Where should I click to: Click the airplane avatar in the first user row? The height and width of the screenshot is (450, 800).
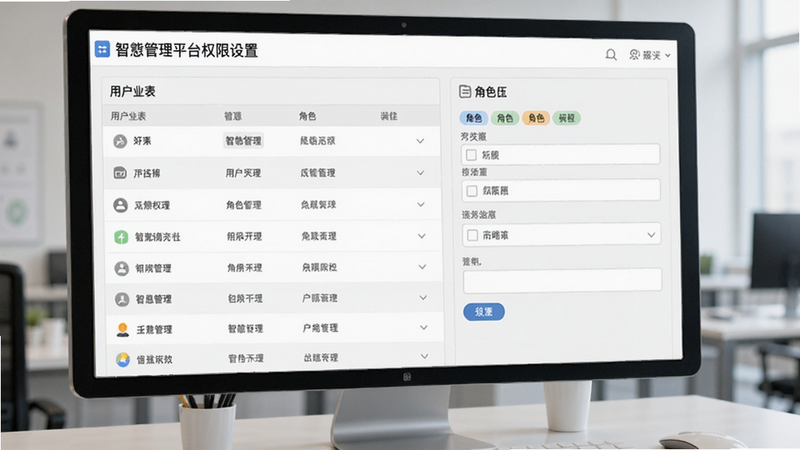click(120, 141)
